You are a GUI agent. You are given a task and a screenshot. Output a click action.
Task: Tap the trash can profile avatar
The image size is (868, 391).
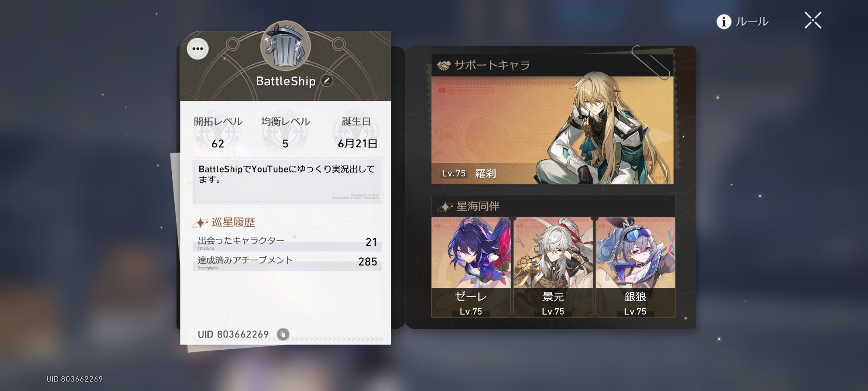[285, 46]
